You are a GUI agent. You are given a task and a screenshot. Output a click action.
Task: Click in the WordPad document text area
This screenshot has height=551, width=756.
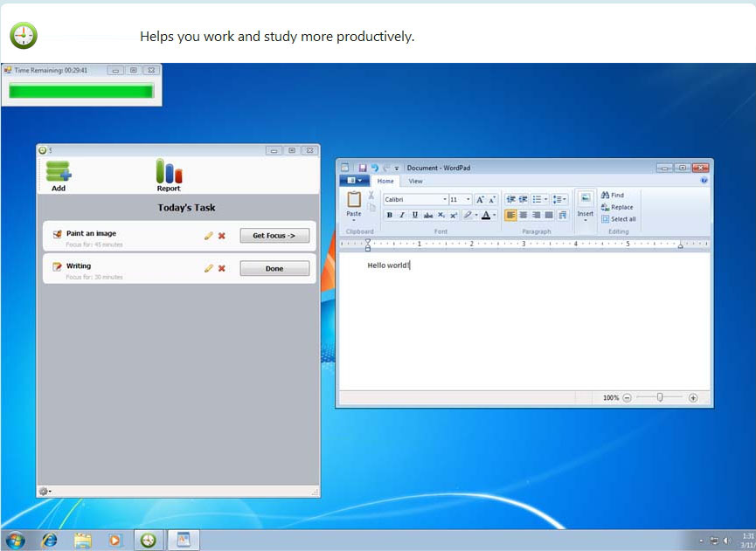[524, 321]
